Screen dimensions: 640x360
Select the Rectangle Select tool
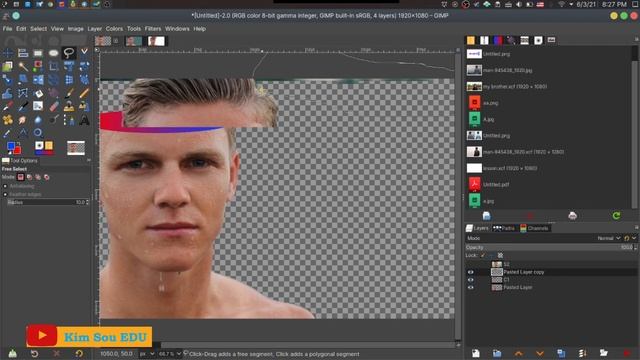click(38, 53)
